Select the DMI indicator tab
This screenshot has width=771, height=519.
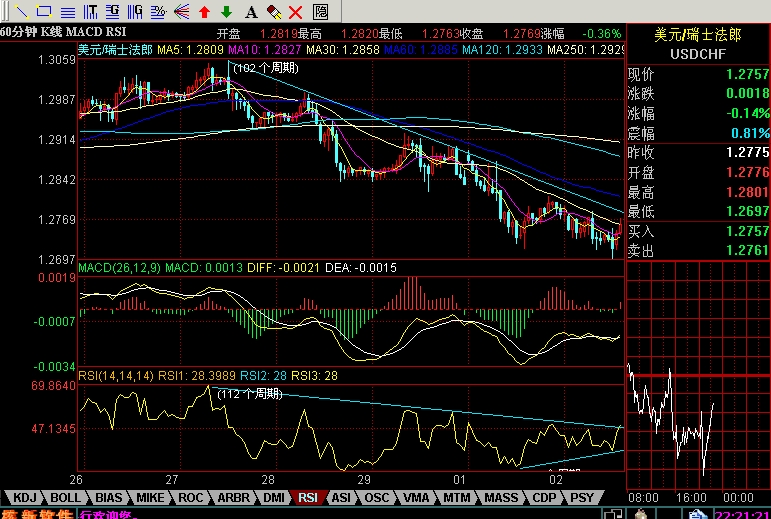coord(274,497)
